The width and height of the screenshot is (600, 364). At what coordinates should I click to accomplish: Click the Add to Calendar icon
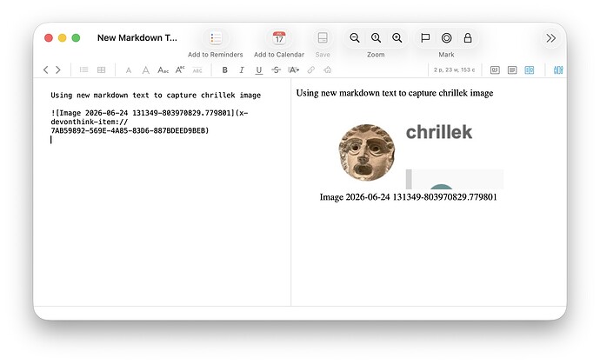(x=279, y=38)
